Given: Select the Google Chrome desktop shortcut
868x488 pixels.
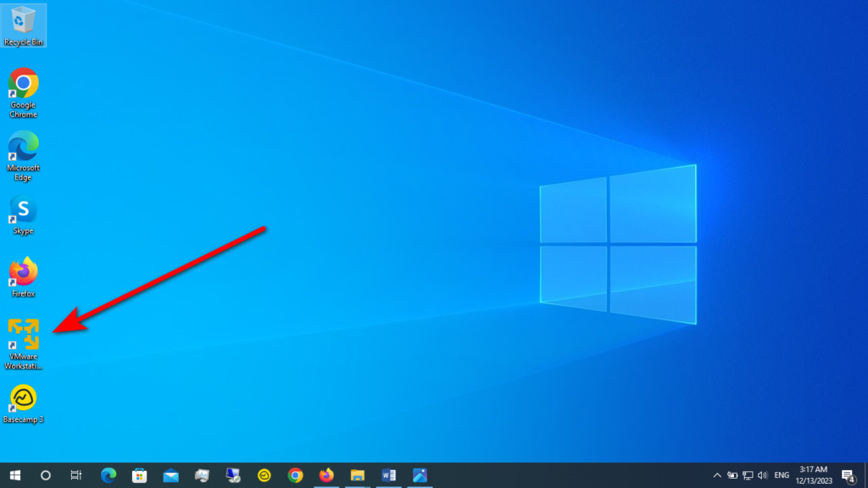Looking at the screenshot, I should click(23, 93).
